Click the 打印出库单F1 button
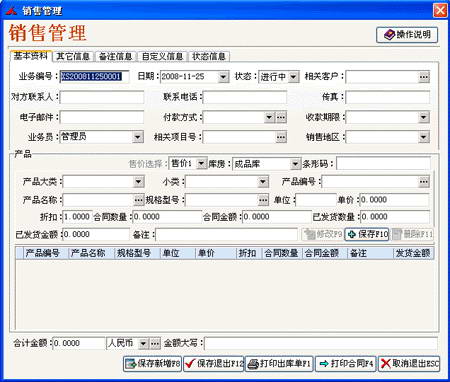This screenshot has width=450, height=382. click(280, 363)
